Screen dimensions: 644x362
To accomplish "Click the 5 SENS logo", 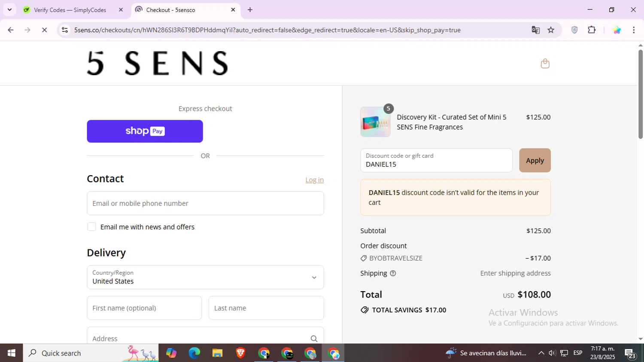I will pyautogui.click(x=157, y=63).
